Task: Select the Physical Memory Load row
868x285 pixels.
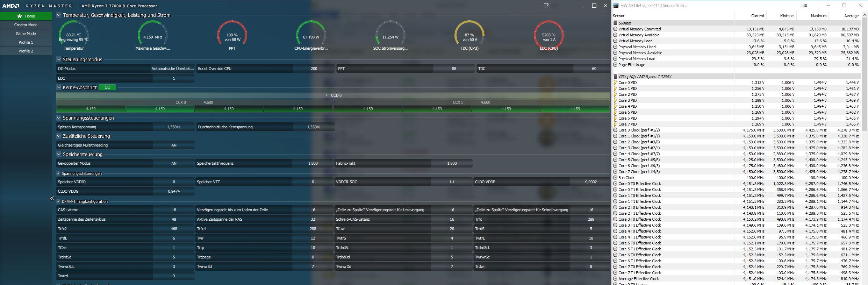Action: click(x=736, y=59)
